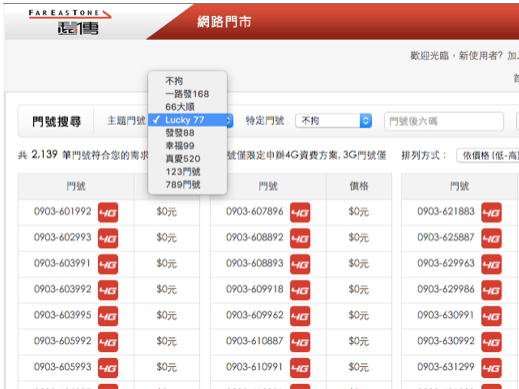Click 4G badge beside 0903-605992

[108, 342]
